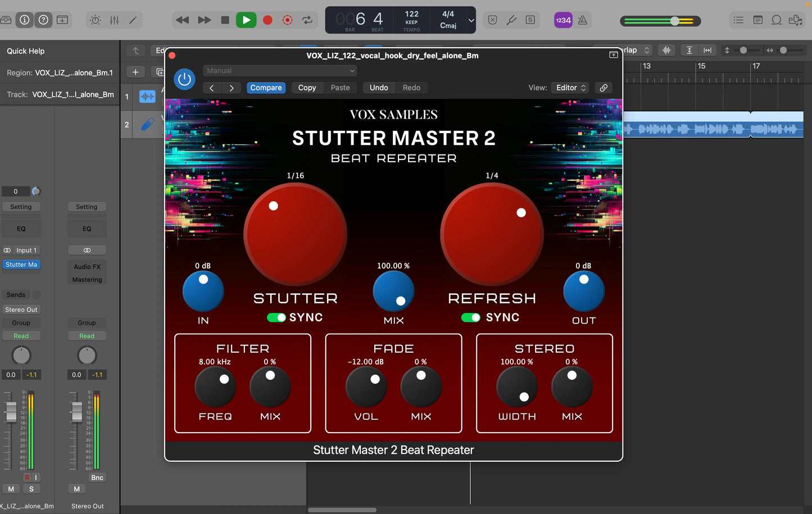Open the Media Browser icon
Image resolution: width=812 pixels, height=514 pixels.
tap(795, 20)
